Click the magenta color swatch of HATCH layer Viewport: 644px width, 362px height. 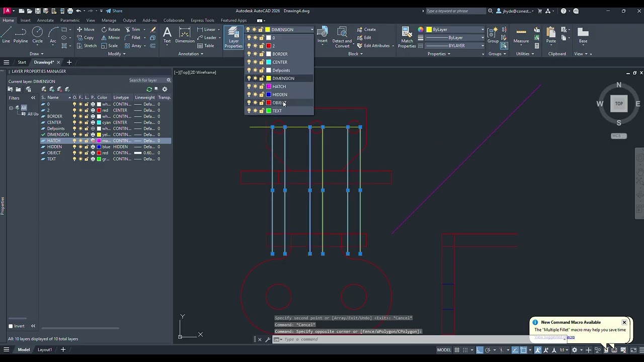click(x=99, y=141)
